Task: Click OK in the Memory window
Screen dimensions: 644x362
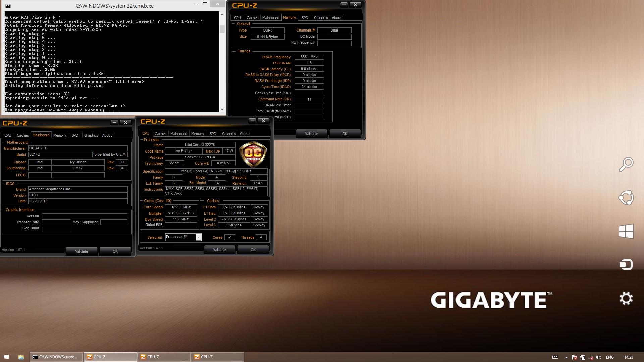Action: point(345,134)
